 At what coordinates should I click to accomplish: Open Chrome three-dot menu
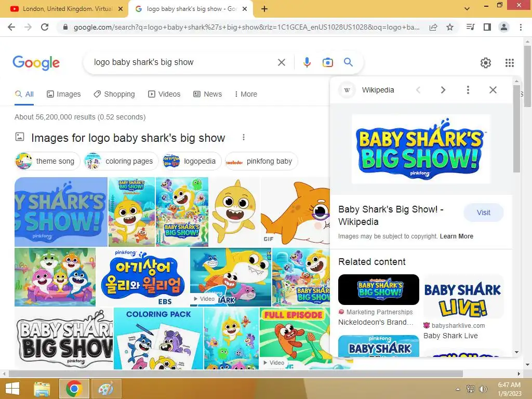(521, 27)
